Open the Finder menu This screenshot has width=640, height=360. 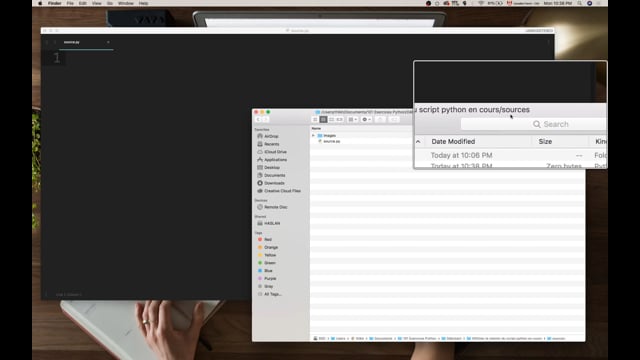54,3
